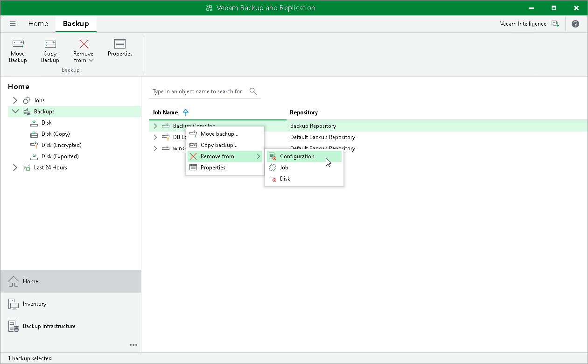588x364 pixels.
Task: Open the hamburger main menu icon
Action: click(x=13, y=24)
